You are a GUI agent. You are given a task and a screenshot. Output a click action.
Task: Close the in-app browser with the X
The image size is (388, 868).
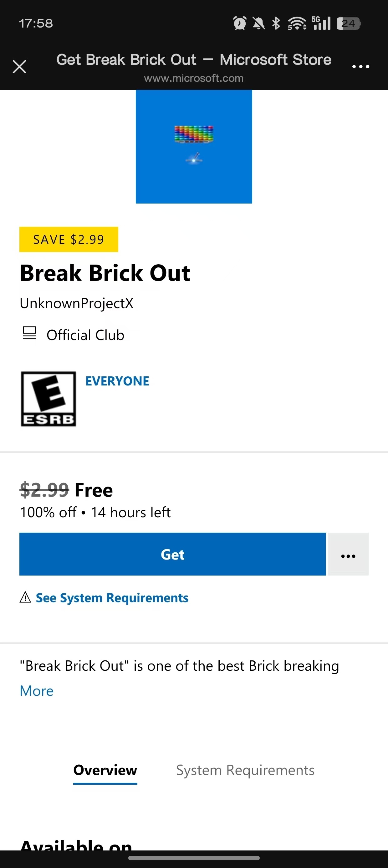(x=19, y=66)
